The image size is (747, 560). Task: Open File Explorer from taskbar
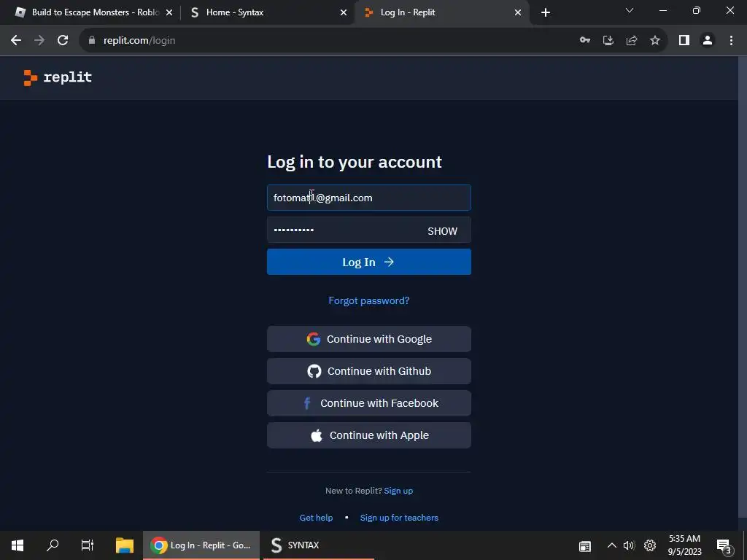tap(125, 545)
